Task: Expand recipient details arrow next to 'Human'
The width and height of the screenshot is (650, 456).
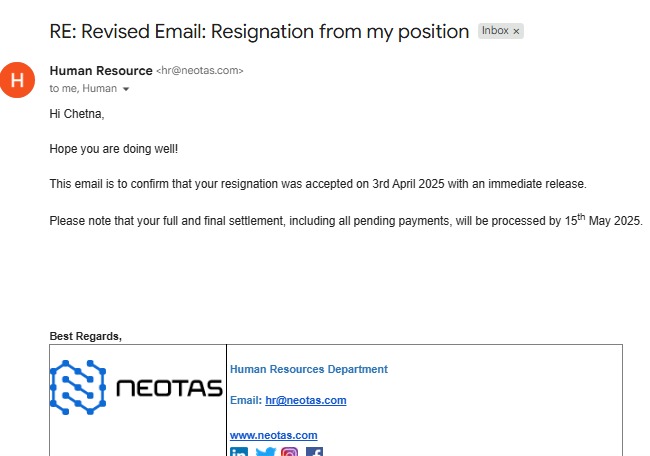Action: pyautogui.click(x=126, y=89)
